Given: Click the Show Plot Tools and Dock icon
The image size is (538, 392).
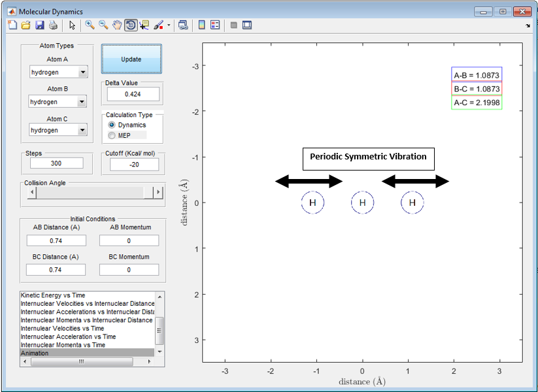Looking at the screenshot, I should point(247,25).
